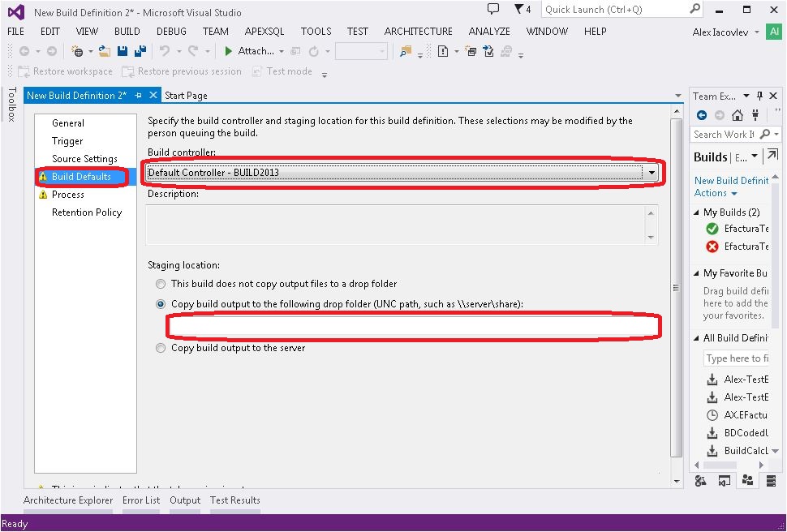The image size is (787, 532).
Task: Click the magnifier in Quick Launch
Action: (695, 9)
